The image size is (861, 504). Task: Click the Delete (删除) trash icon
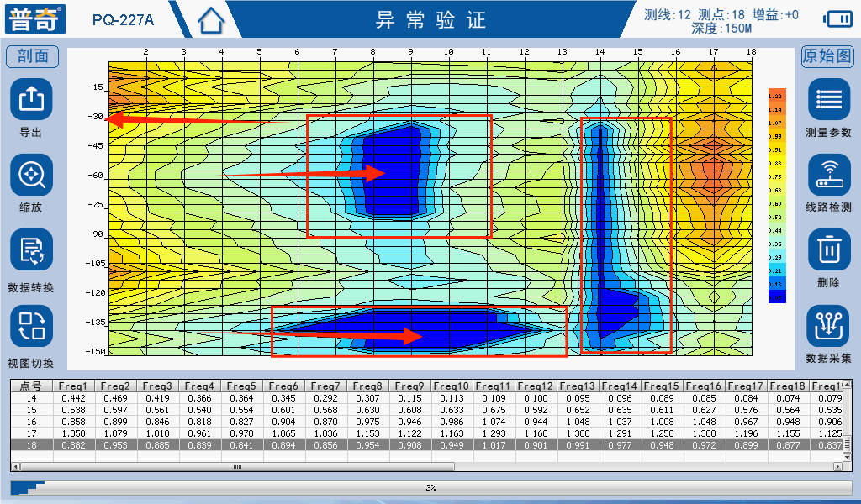click(828, 250)
